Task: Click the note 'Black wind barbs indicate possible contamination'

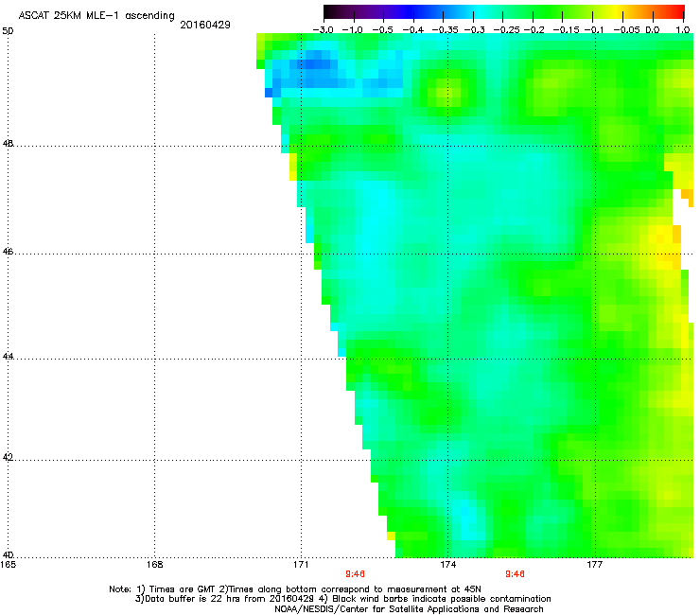Action: click(x=442, y=599)
